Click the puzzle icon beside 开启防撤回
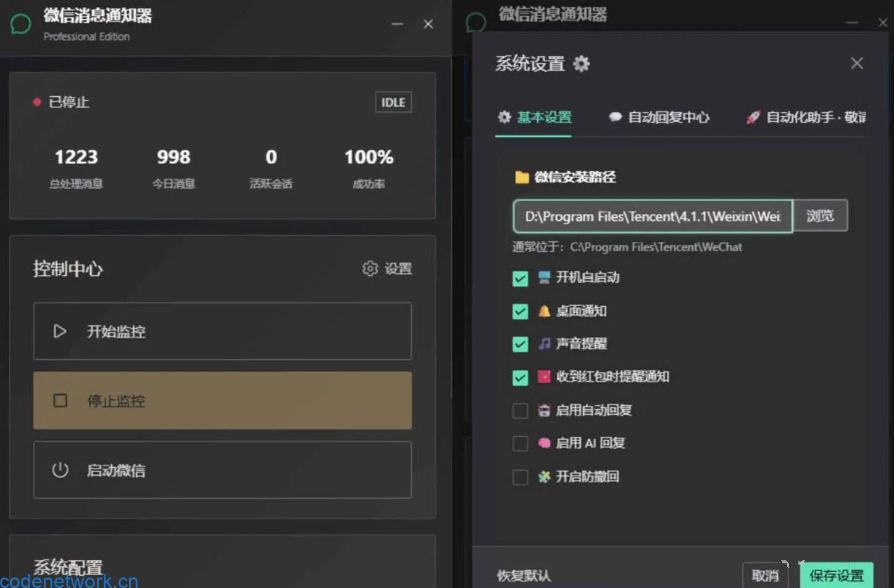 [x=543, y=476]
